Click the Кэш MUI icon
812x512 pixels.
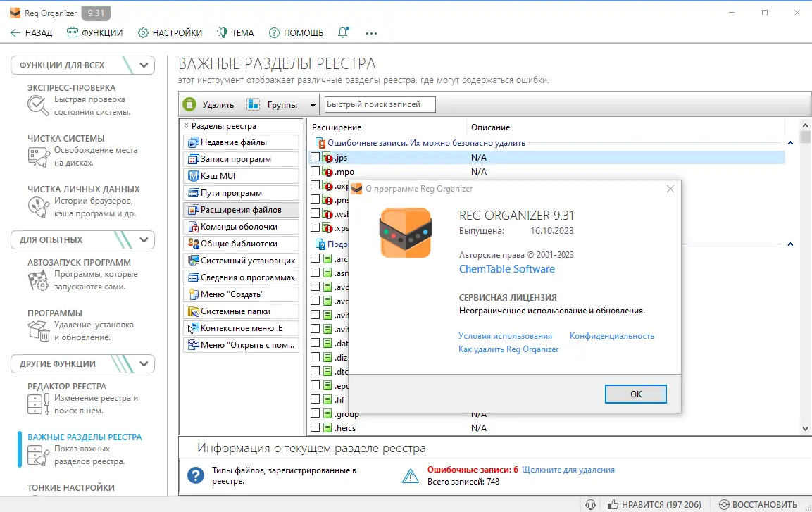click(x=193, y=176)
